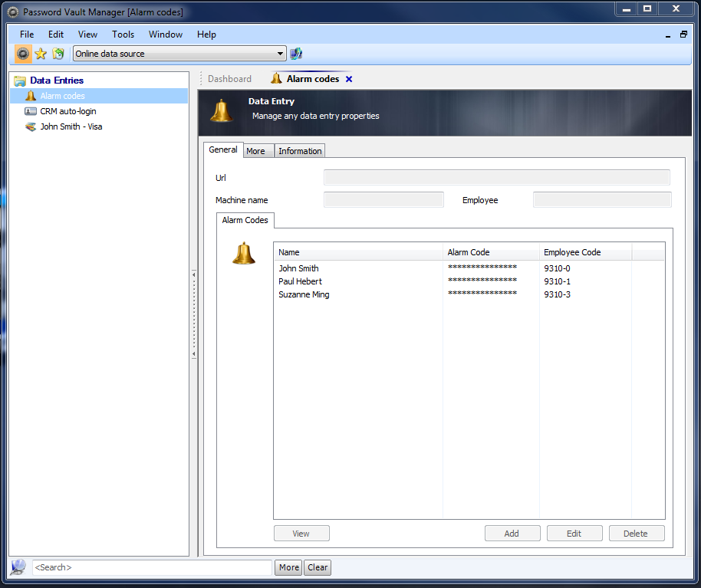Screen dimensions: 701x588
Task: Switch to the General tab
Action: (223, 149)
